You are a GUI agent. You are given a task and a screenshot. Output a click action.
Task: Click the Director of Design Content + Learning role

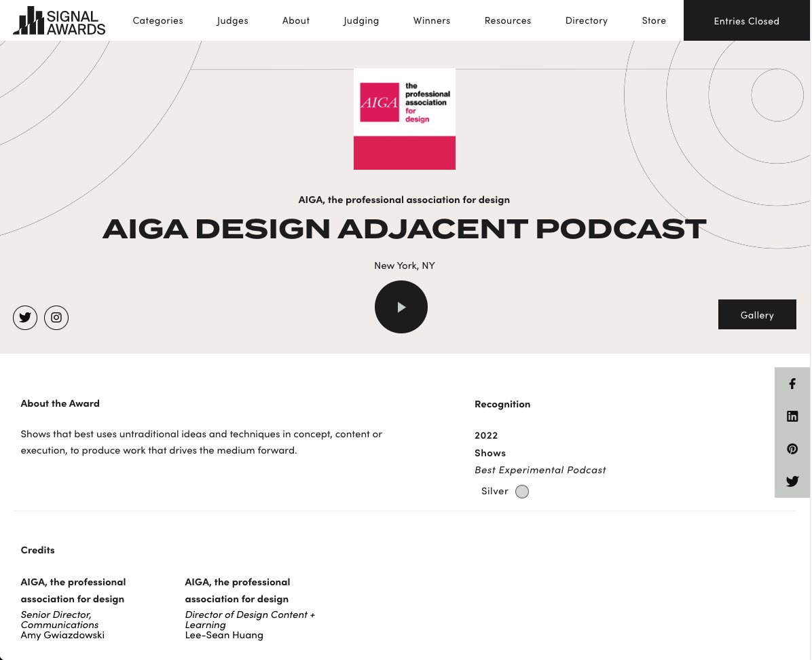[x=250, y=619]
